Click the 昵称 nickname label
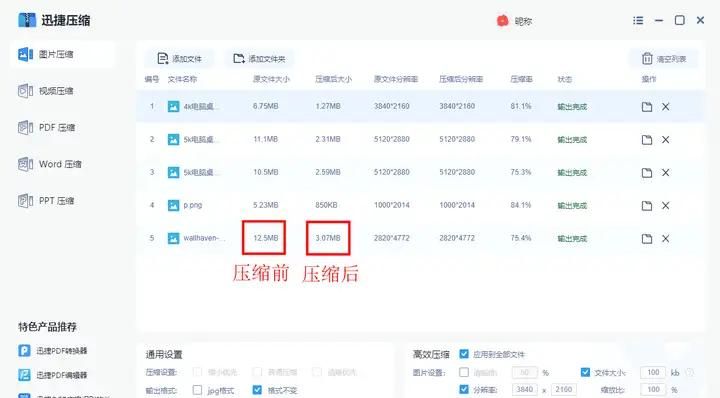 point(523,21)
